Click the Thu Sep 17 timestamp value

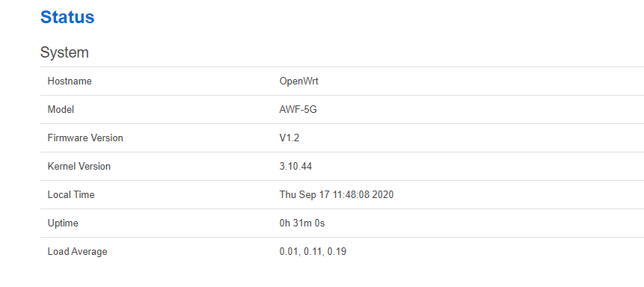click(x=337, y=194)
